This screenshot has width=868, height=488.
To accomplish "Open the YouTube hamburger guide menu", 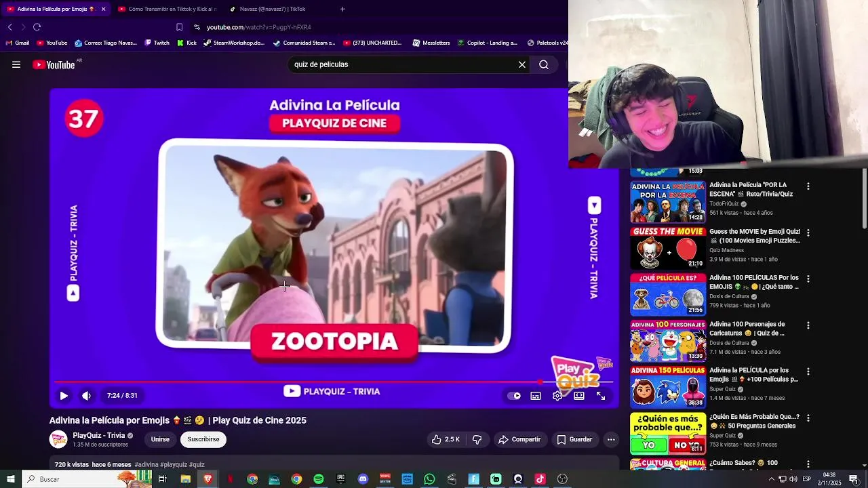I will 16,65.
